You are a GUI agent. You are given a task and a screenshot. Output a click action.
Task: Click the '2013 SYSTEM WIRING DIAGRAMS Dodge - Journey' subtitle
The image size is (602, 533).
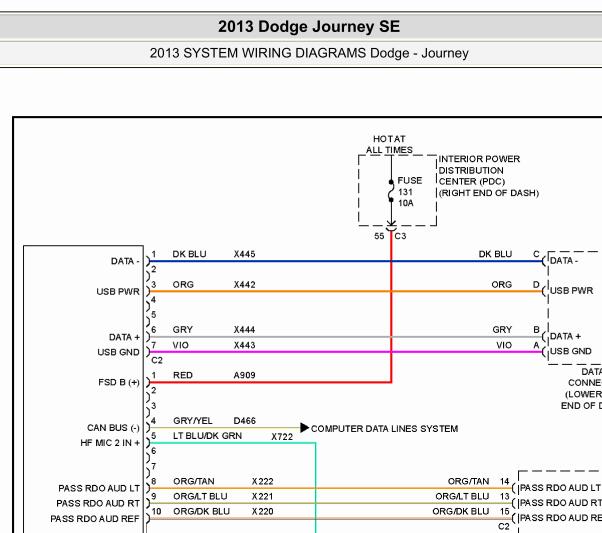coord(309,53)
